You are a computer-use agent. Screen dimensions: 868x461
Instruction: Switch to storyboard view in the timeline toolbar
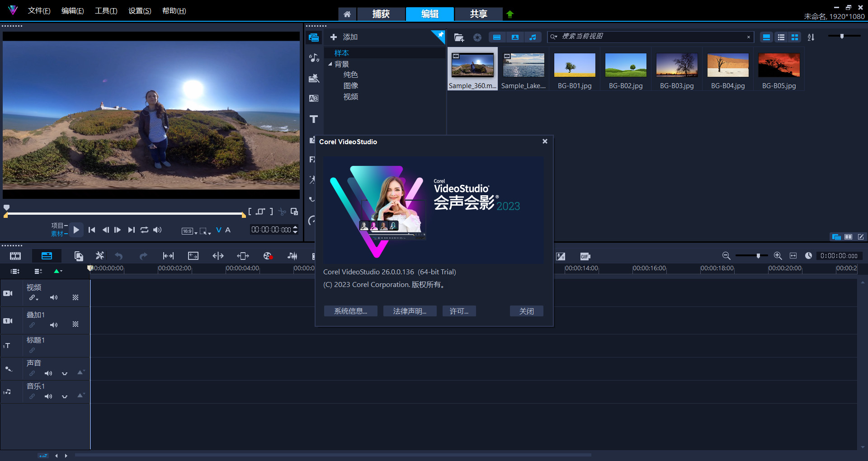[x=15, y=256]
